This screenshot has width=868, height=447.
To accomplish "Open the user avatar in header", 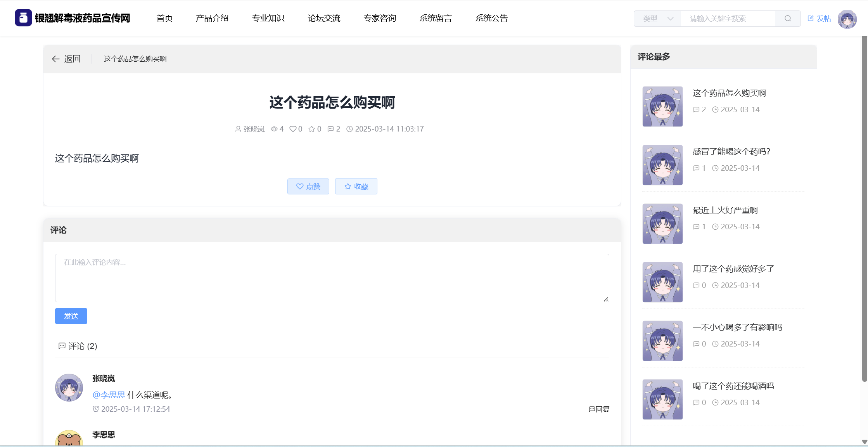I will (x=847, y=19).
